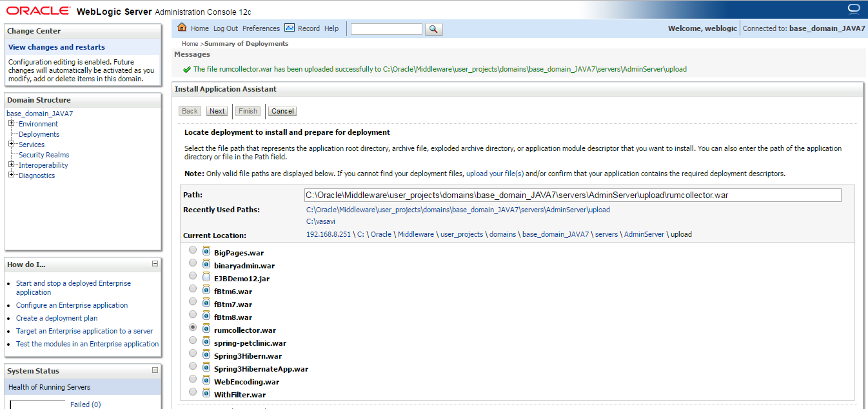Open recently used AdminServer\upload path link
The image size is (868, 409).
coord(458,210)
